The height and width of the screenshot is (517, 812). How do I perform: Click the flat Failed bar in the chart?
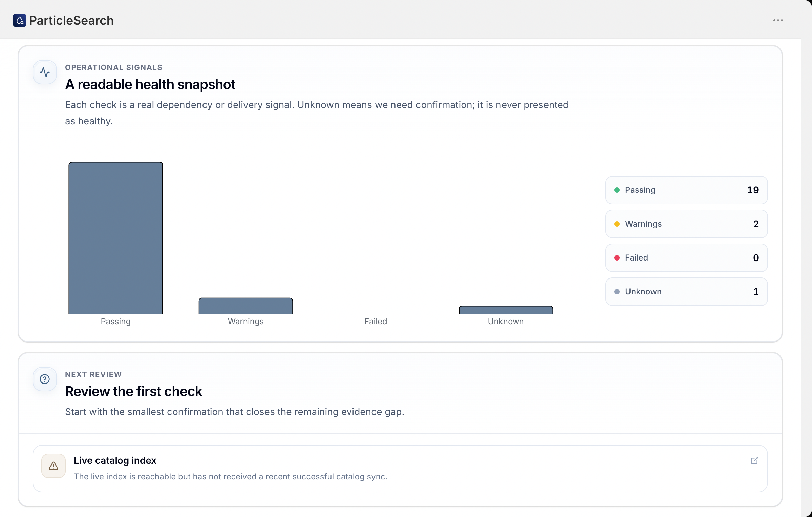[376, 314]
